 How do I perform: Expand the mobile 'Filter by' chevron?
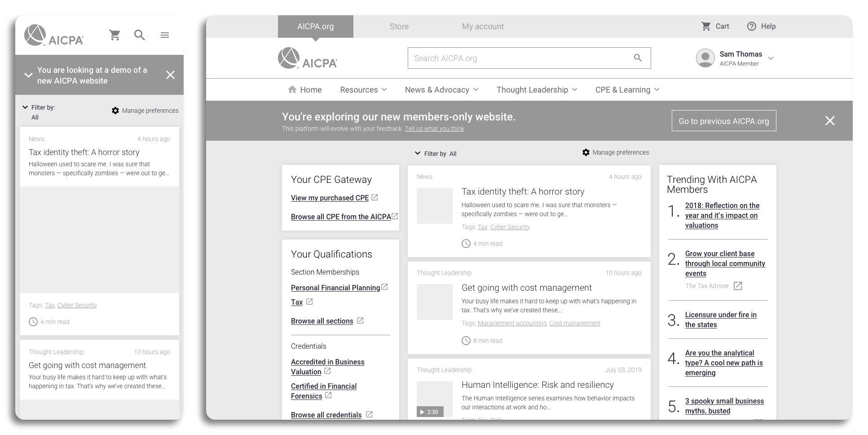[x=25, y=107]
